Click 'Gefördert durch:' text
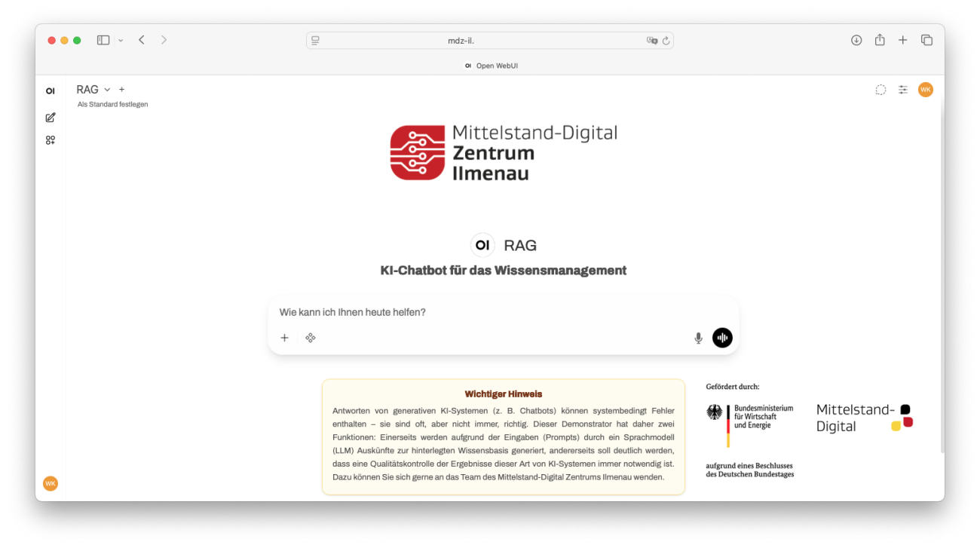The height and width of the screenshot is (548, 980). pyautogui.click(x=733, y=387)
